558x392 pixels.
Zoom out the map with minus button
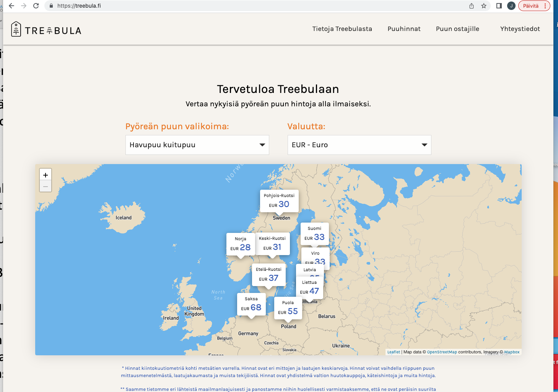[x=46, y=186]
